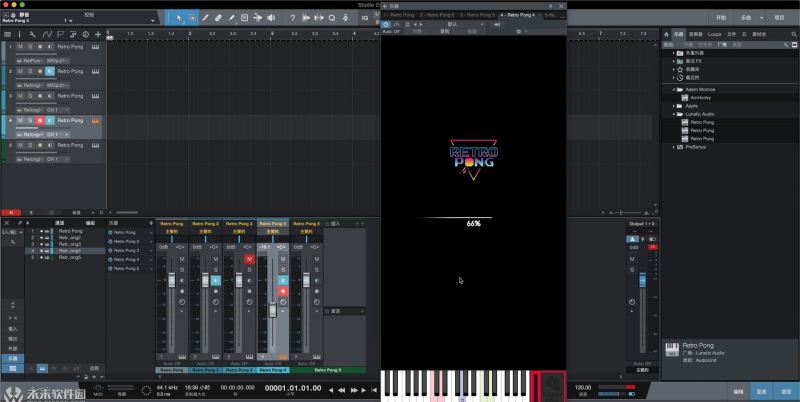Unmute Retro Pong 3 mixer channel

pyautogui.click(x=249, y=259)
